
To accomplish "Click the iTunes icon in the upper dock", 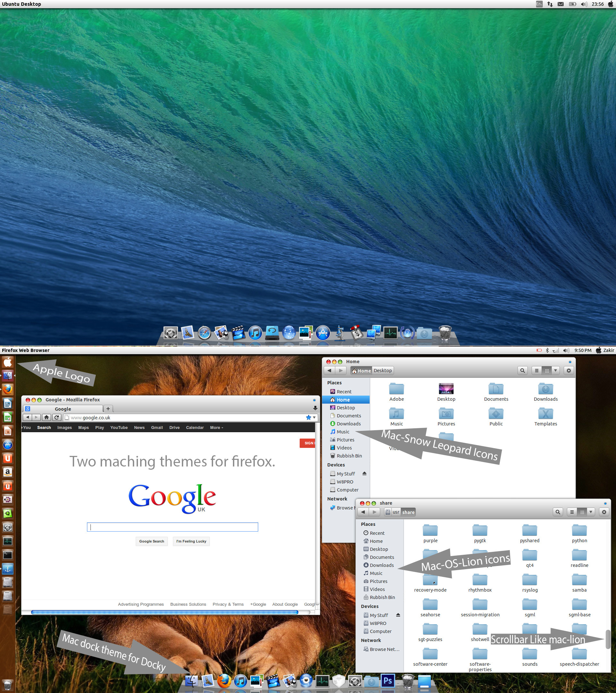I will coord(255,333).
